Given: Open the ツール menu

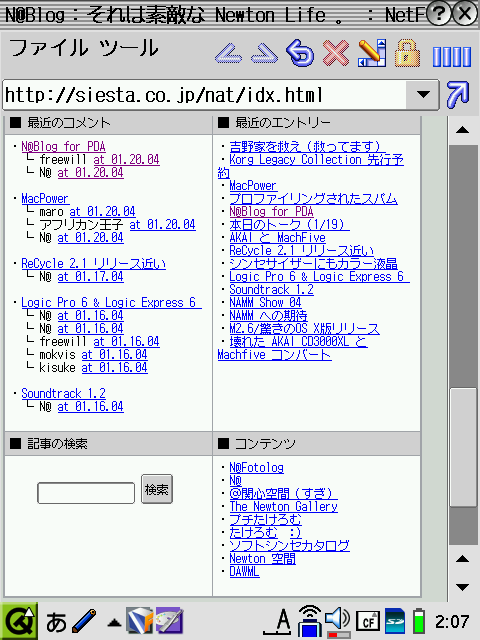Looking at the screenshot, I should click(128, 48).
